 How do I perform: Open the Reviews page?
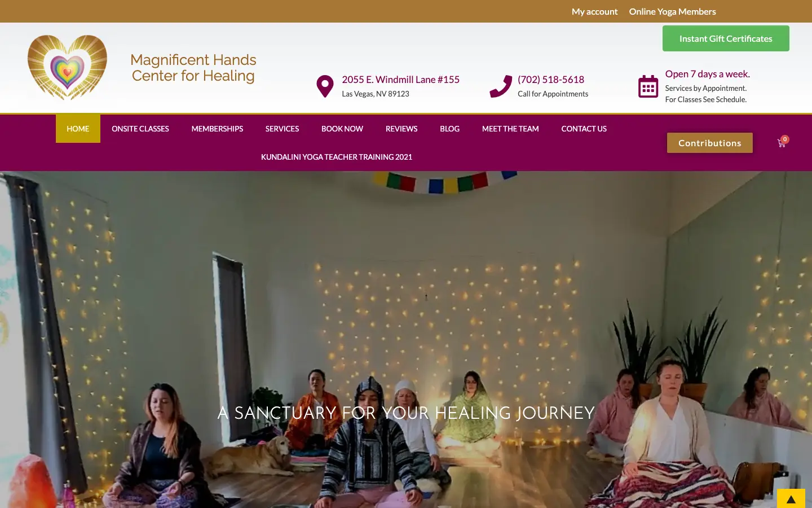(401, 129)
